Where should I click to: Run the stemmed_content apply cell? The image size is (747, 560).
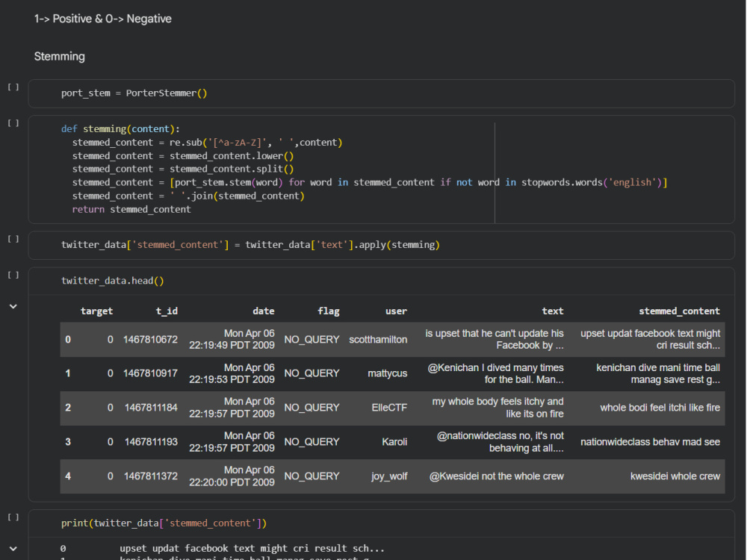pos(13,239)
